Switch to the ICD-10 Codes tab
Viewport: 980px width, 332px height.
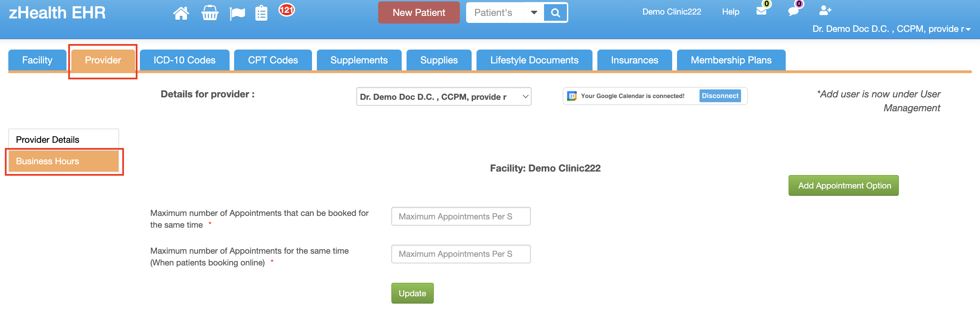coord(184,60)
